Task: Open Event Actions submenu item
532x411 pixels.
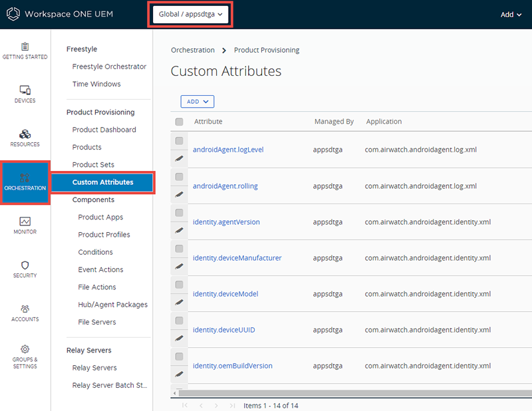Action: point(100,269)
